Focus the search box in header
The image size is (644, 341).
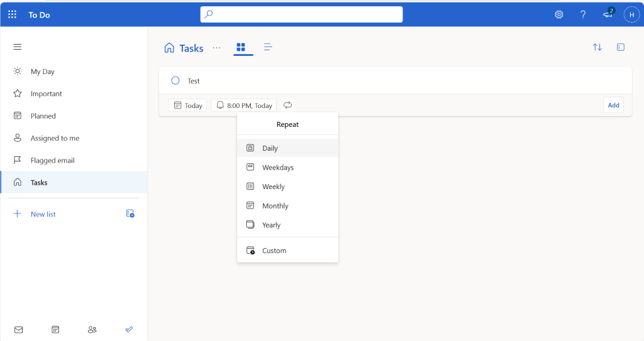(301, 14)
